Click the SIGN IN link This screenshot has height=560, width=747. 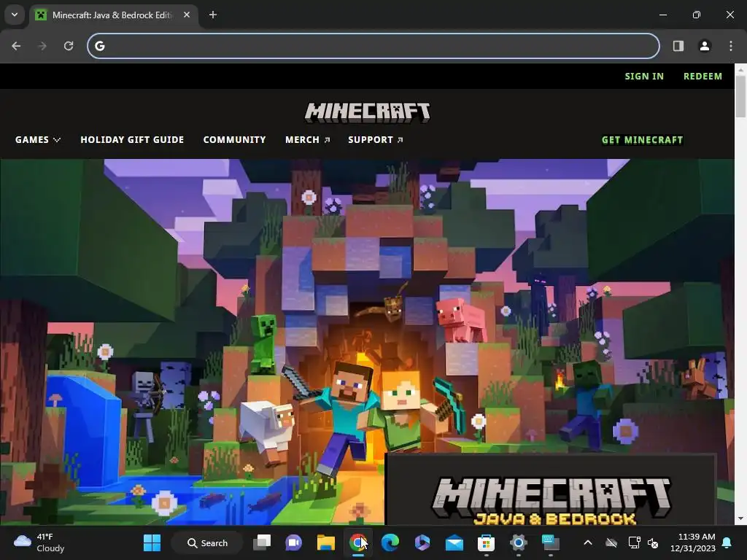[644, 76]
